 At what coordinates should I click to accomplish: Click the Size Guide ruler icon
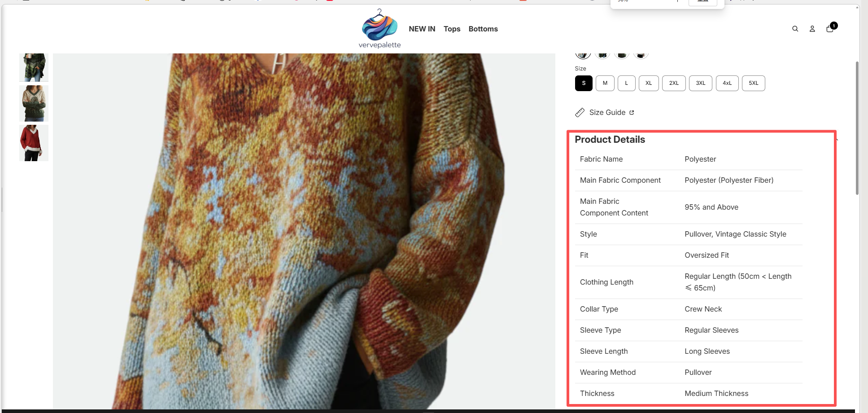pos(580,113)
